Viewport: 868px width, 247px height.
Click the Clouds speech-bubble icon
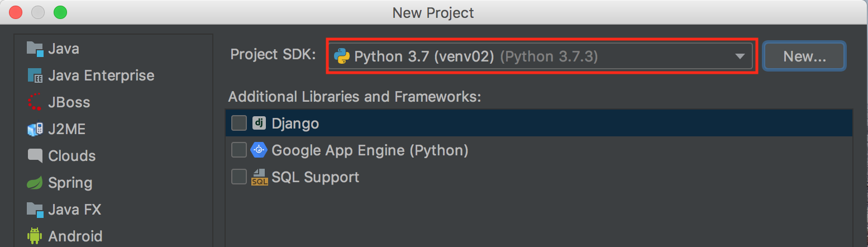tap(35, 156)
